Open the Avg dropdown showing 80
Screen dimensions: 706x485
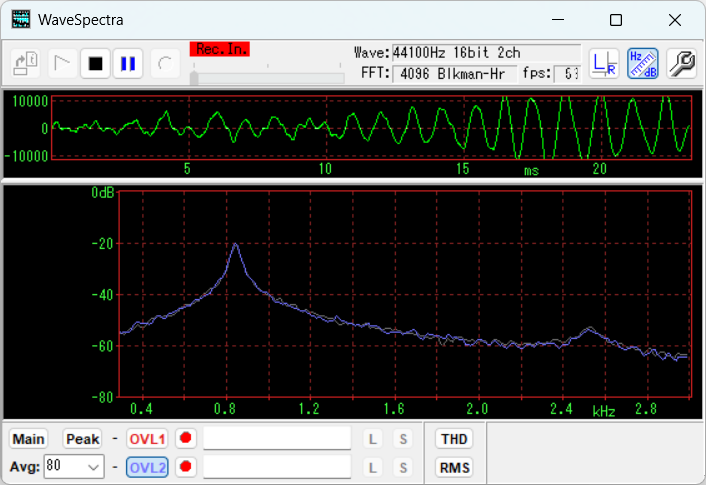[74, 466]
